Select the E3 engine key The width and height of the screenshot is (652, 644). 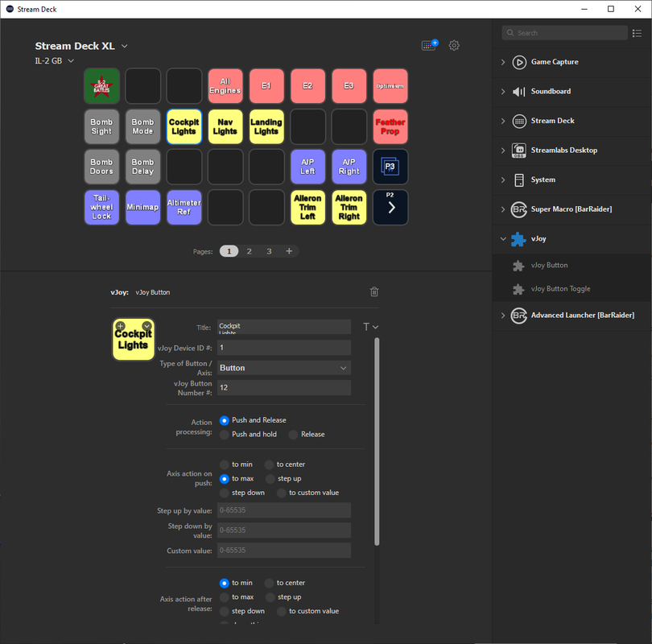[349, 86]
